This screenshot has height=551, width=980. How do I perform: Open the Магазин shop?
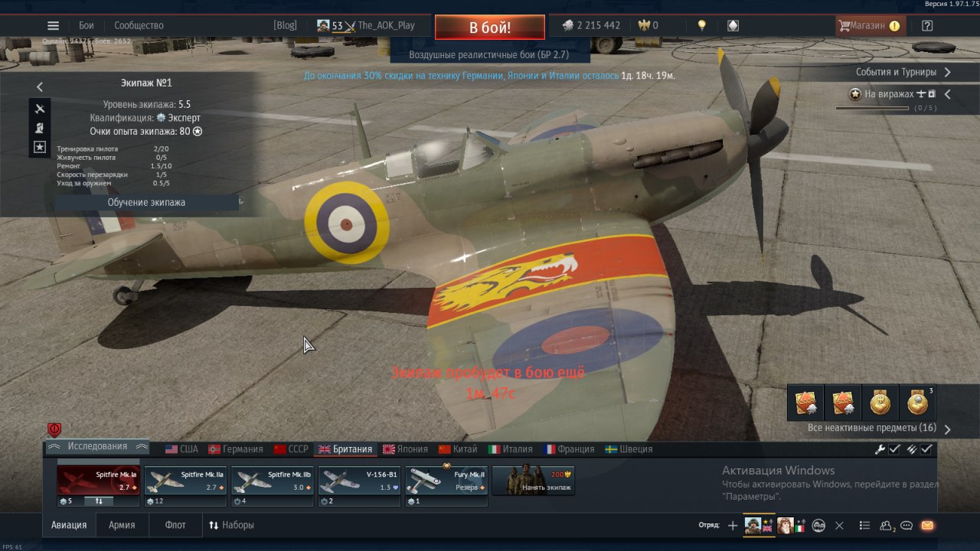870,25
